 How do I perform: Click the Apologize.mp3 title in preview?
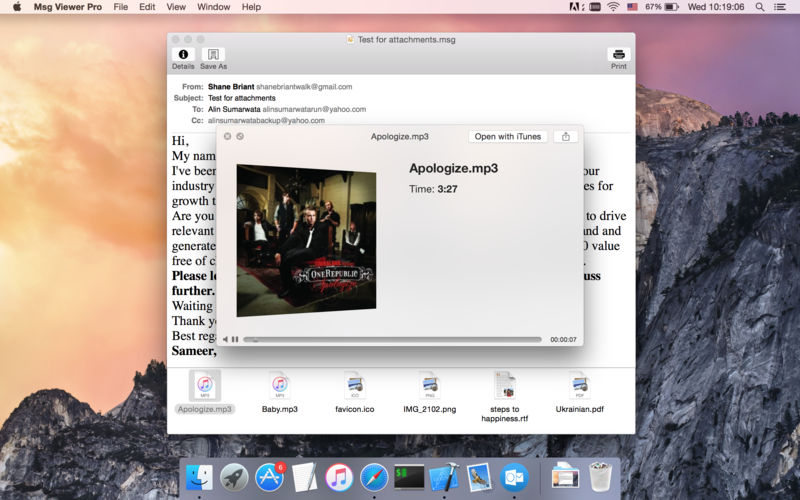point(454,168)
